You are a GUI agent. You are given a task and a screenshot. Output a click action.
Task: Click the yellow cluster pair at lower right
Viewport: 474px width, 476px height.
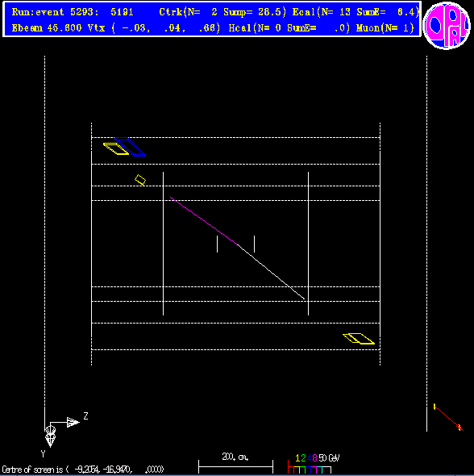[x=359, y=339]
